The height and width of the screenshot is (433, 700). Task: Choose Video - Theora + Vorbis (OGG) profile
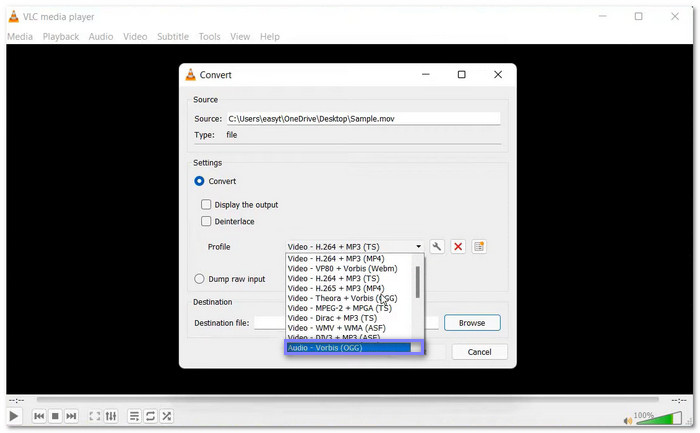pyautogui.click(x=348, y=298)
